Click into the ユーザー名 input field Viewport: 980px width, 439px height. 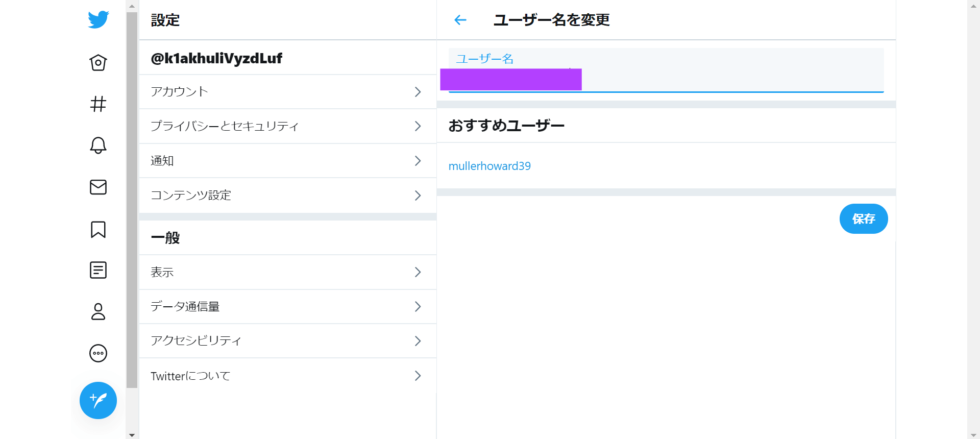666,70
